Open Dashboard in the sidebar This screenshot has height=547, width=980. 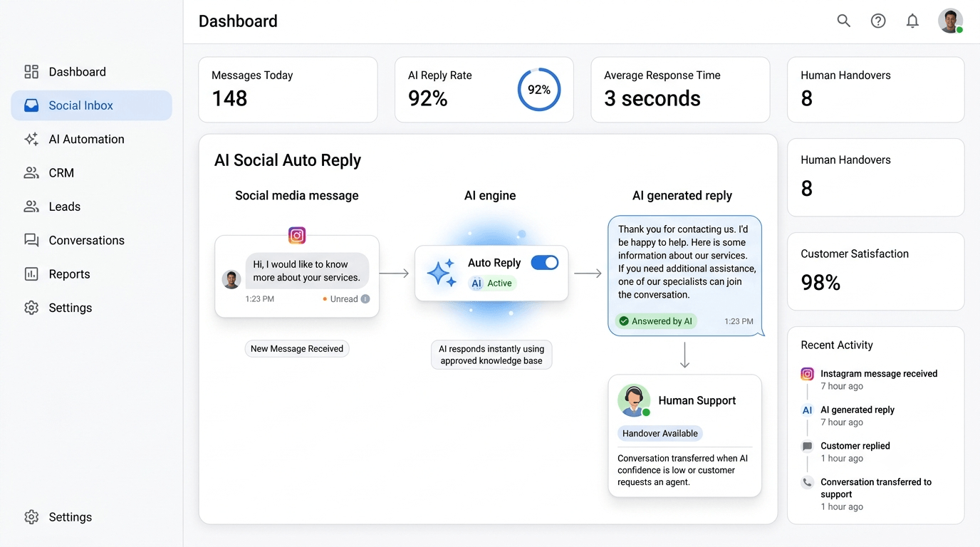91,72
